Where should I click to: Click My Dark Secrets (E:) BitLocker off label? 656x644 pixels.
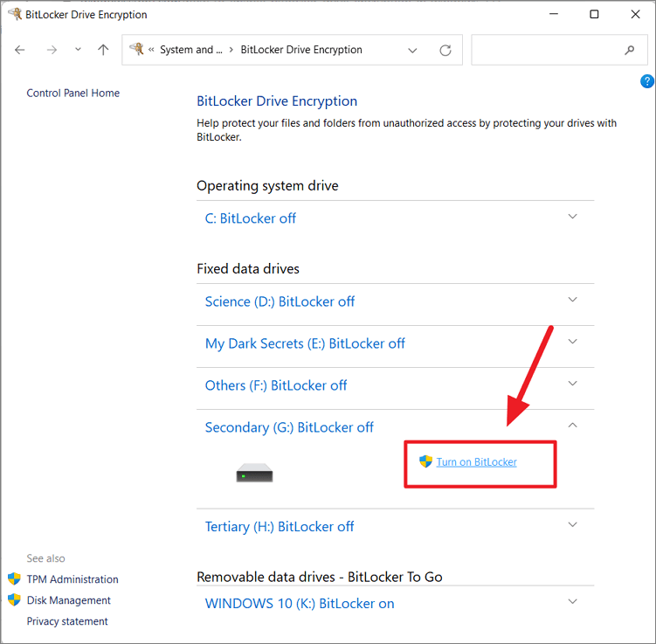tap(305, 343)
